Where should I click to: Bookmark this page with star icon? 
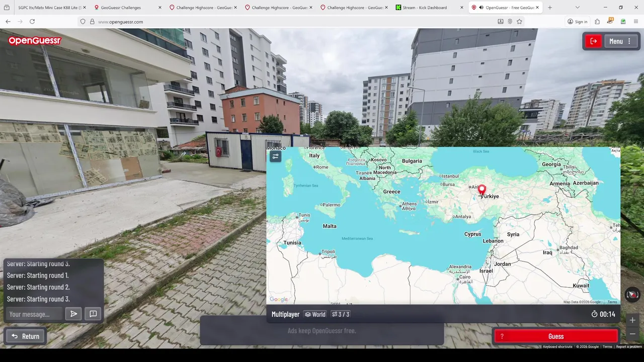pos(519,22)
